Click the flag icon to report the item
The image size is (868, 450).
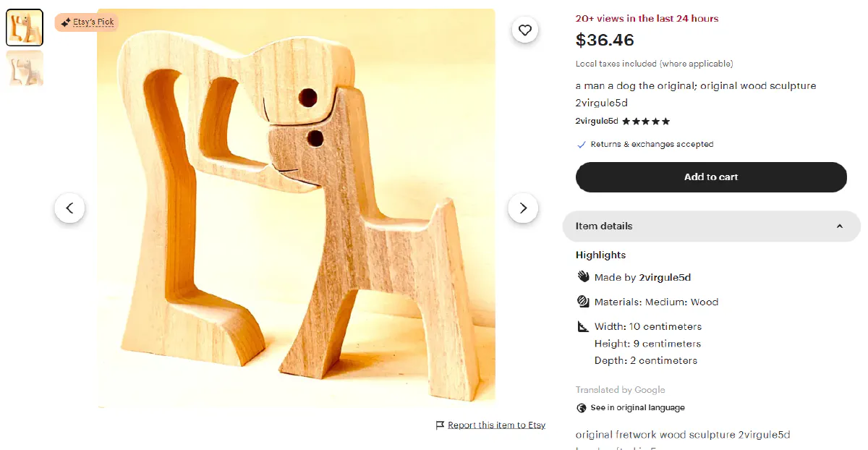click(x=440, y=425)
